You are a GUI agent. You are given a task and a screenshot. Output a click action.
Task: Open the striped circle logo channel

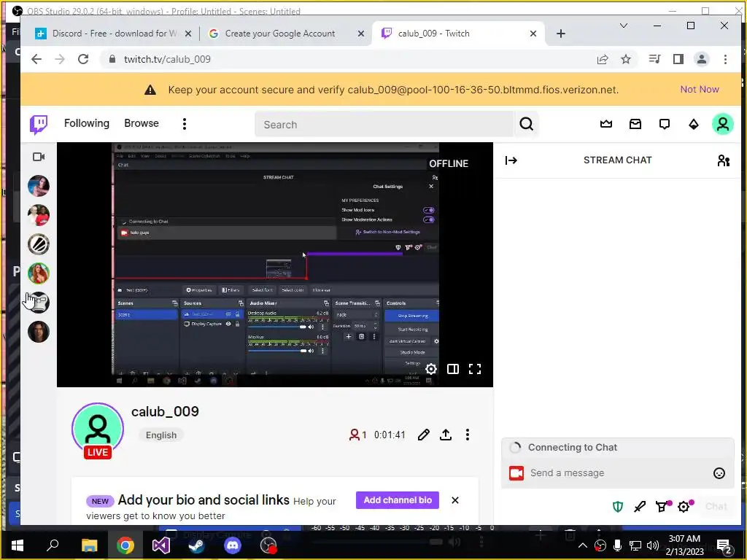[x=39, y=244]
